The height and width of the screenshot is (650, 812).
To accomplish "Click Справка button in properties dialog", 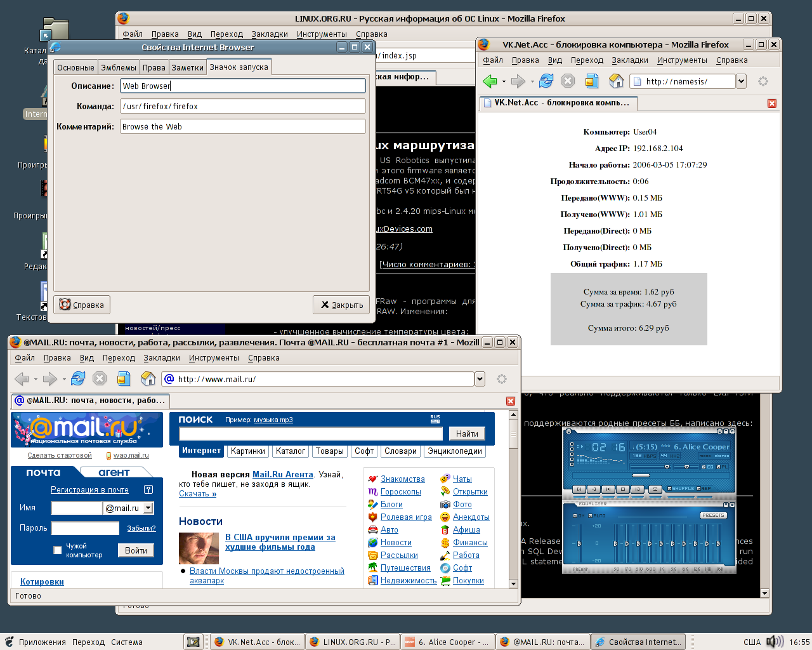I will (82, 305).
